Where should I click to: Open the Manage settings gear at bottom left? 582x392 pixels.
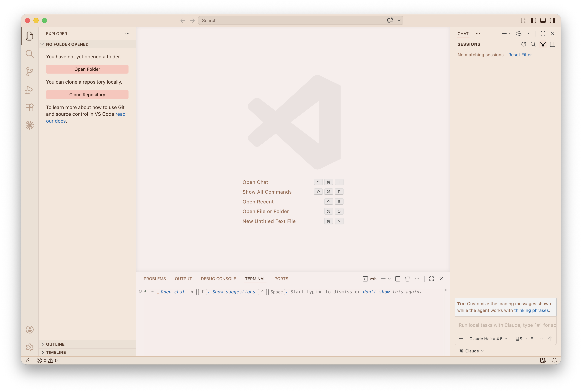pos(30,347)
